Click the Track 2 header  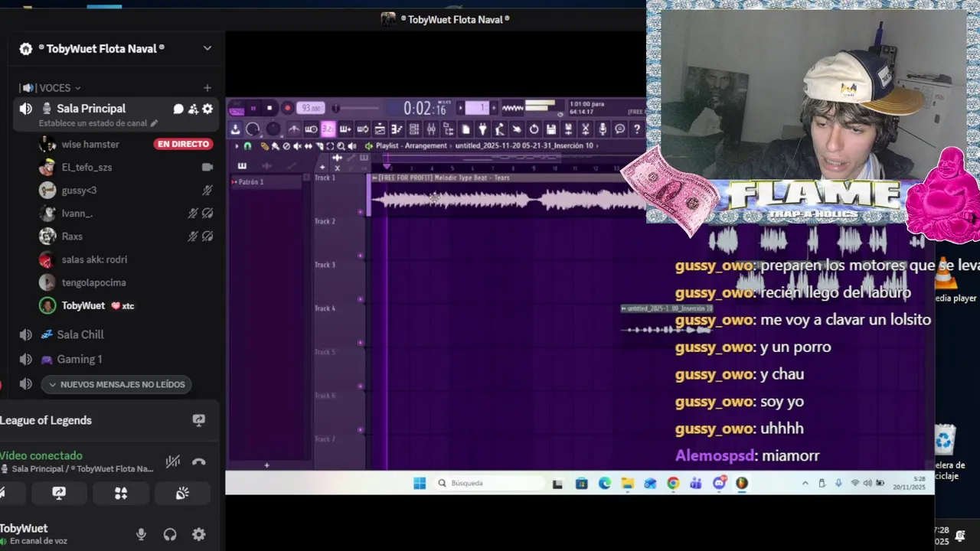[x=339, y=239]
